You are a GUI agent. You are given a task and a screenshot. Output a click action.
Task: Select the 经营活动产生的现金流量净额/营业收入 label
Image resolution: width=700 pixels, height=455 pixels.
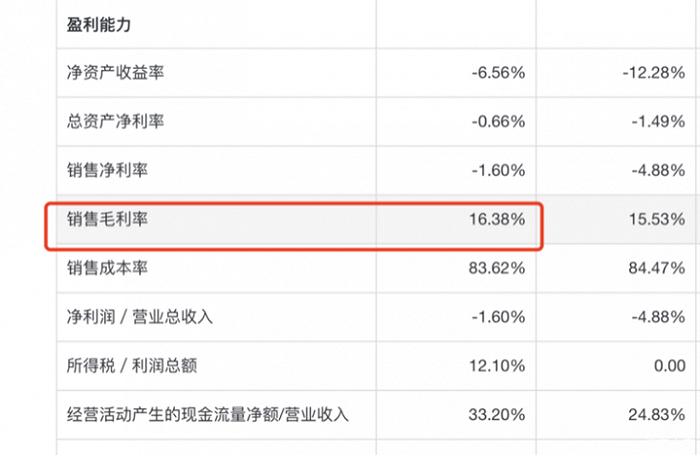207,415
